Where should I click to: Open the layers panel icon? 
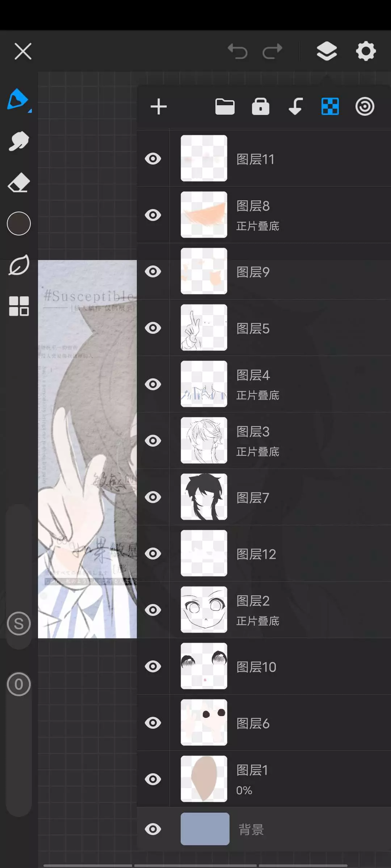[327, 51]
